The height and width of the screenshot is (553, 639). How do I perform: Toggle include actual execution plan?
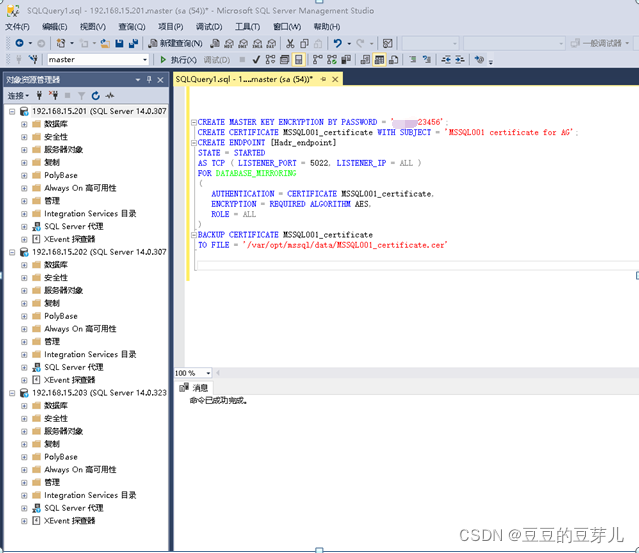tap(317, 59)
